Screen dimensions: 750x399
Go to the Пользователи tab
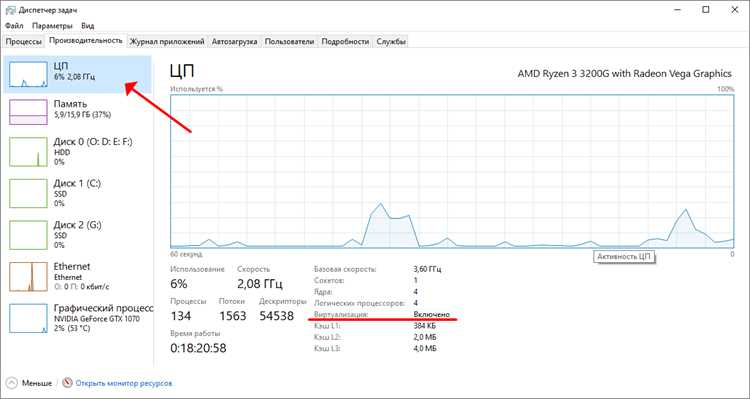[x=289, y=42]
